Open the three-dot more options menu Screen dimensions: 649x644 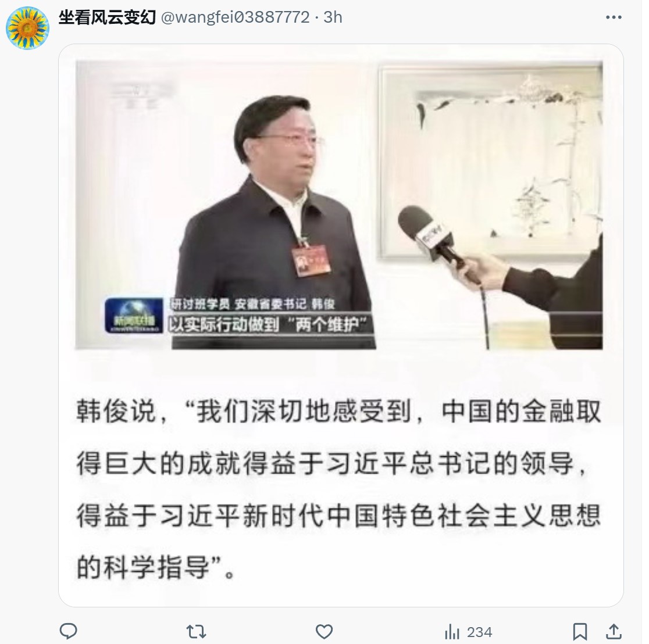614,17
